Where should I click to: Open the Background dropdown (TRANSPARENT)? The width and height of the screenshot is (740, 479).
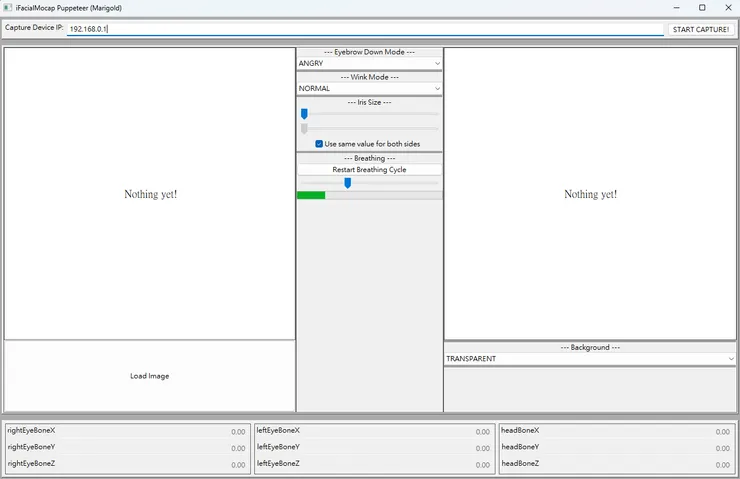pyautogui.click(x=590, y=359)
